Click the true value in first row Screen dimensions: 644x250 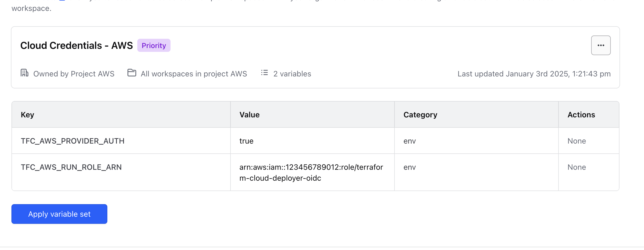pos(246,141)
